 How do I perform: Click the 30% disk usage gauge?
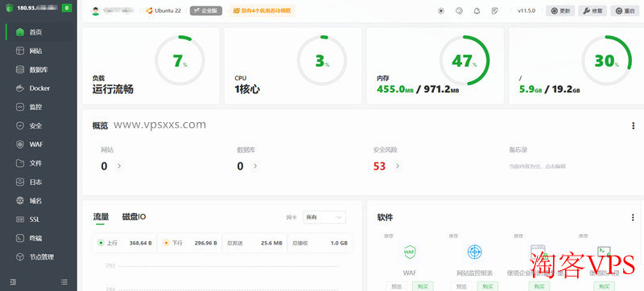[x=607, y=60]
